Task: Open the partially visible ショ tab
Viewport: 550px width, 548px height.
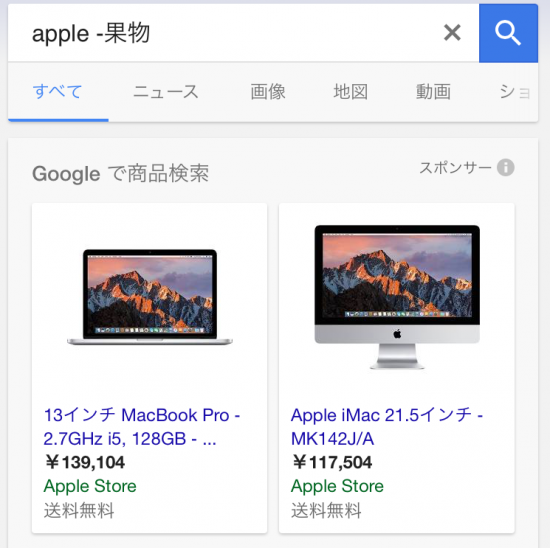Action: point(515,92)
